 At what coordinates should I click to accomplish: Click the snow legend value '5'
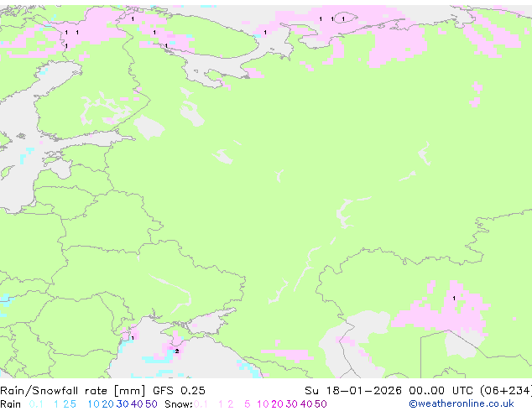247,404
